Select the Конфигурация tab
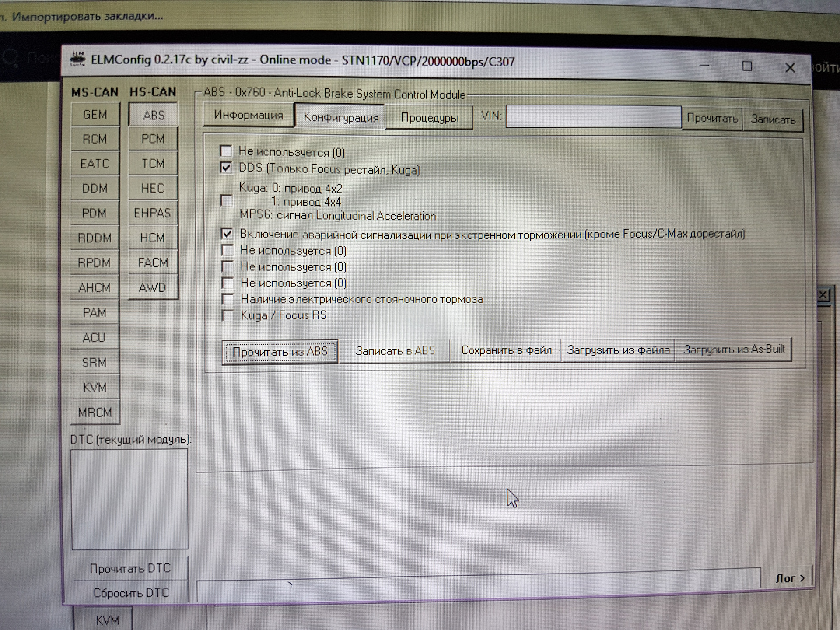Image resolution: width=840 pixels, height=630 pixels. pyautogui.click(x=340, y=117)
